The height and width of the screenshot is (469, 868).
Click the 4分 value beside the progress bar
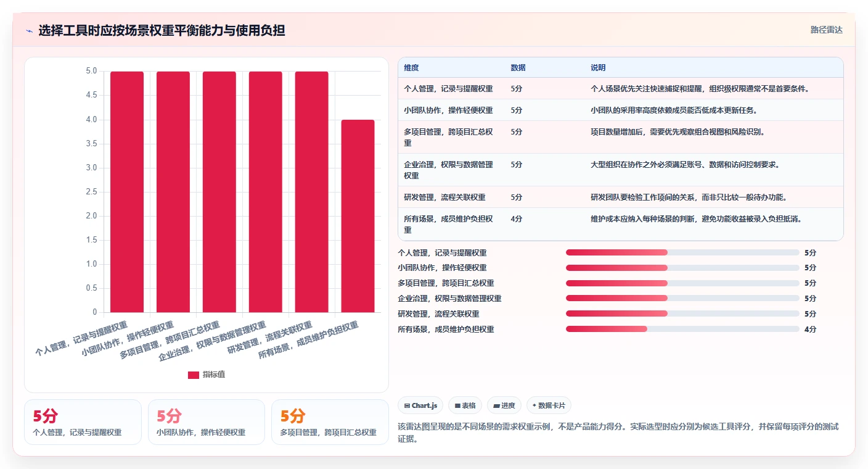pos(810,330)
